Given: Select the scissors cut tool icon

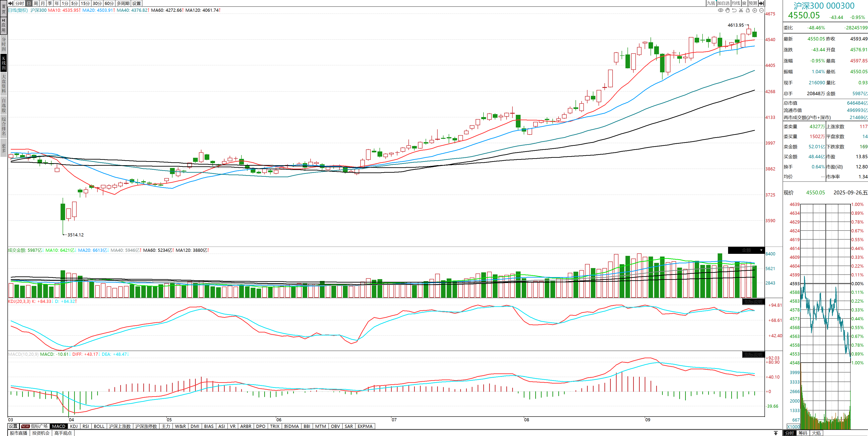Looking at the screenshot, I should click(x=741, y=10).
